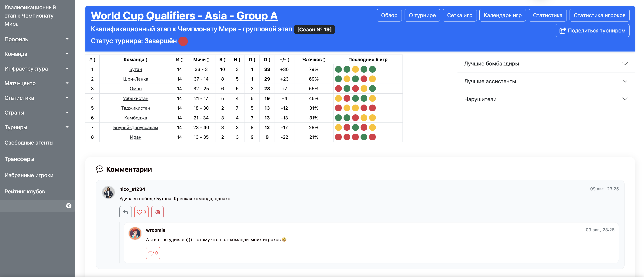Open Бутан team page
This screenshot has height=277, width=644.
[135, 69]
